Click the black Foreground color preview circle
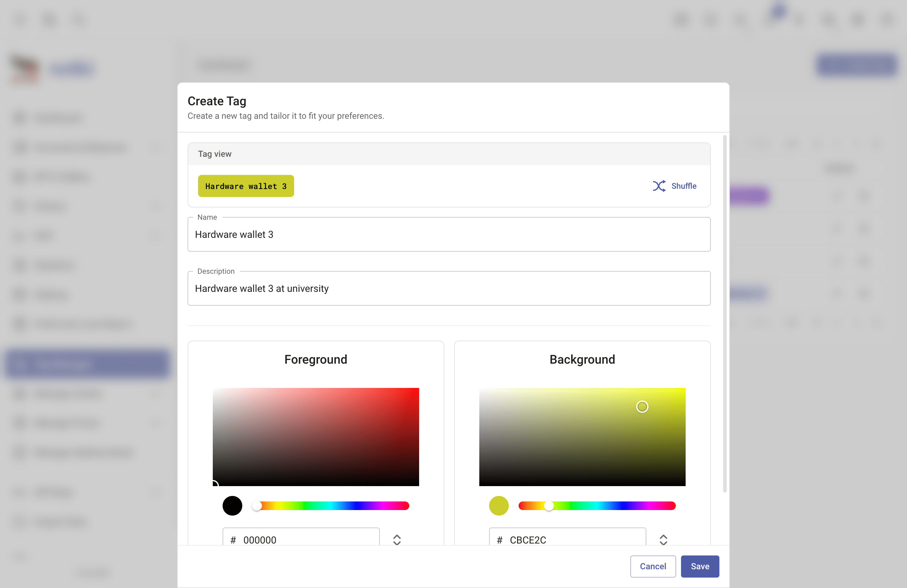 tap(232, 506)
